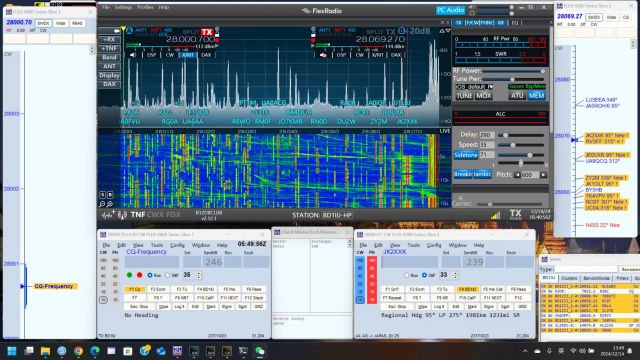Click JK2XXK spot in right bandmap
The width and height of the screenshot is (640, 360).
pos(607,135)
